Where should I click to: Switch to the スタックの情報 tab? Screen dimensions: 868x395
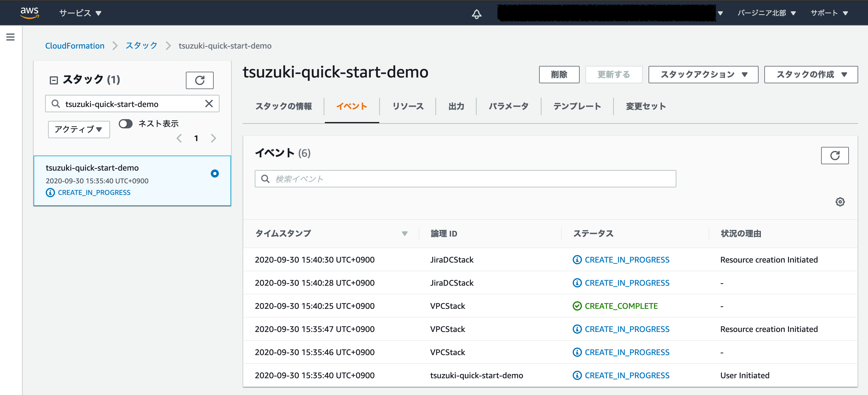pos(283,106)
